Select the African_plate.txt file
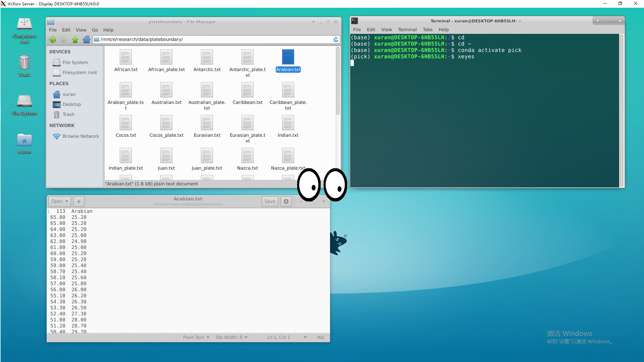This screenshot has width=644, height=362. click(166, 61)
